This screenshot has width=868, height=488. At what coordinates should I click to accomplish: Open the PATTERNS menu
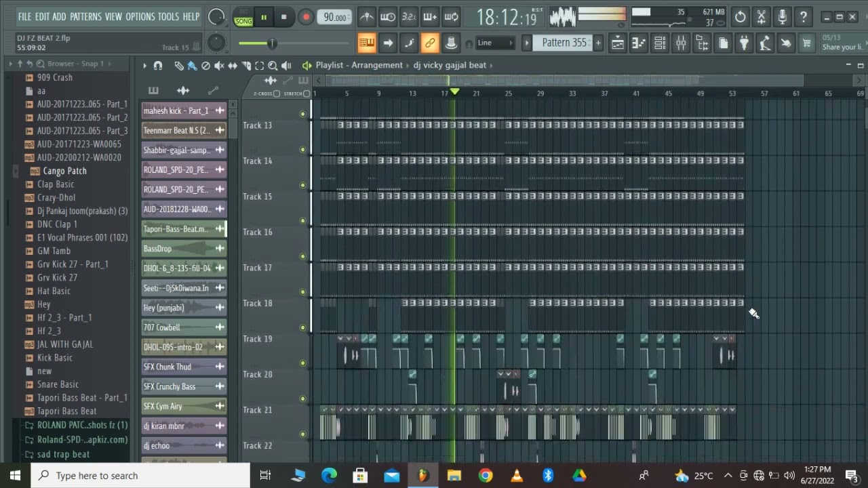click(x=85, y=16)
